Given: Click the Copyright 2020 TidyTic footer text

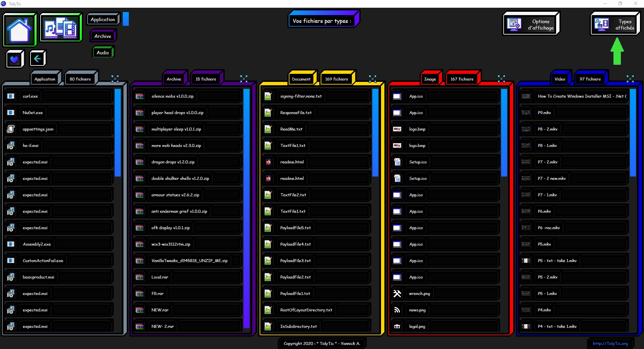Looking at the screenshot, I should click(x=322, y=344).
